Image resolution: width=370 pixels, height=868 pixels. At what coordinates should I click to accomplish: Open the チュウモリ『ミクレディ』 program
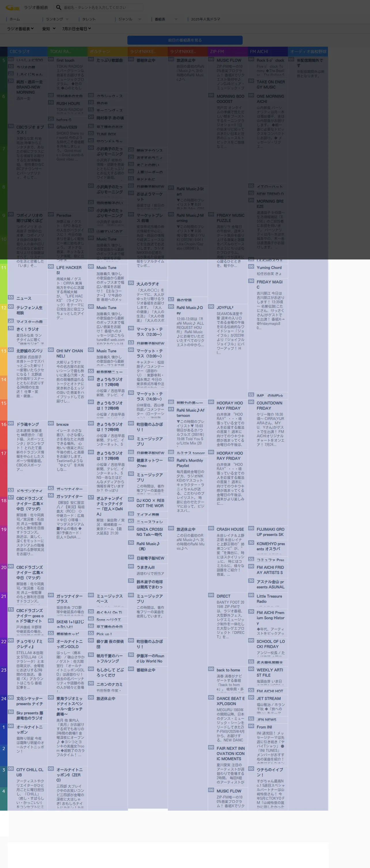tap(29, 644)
